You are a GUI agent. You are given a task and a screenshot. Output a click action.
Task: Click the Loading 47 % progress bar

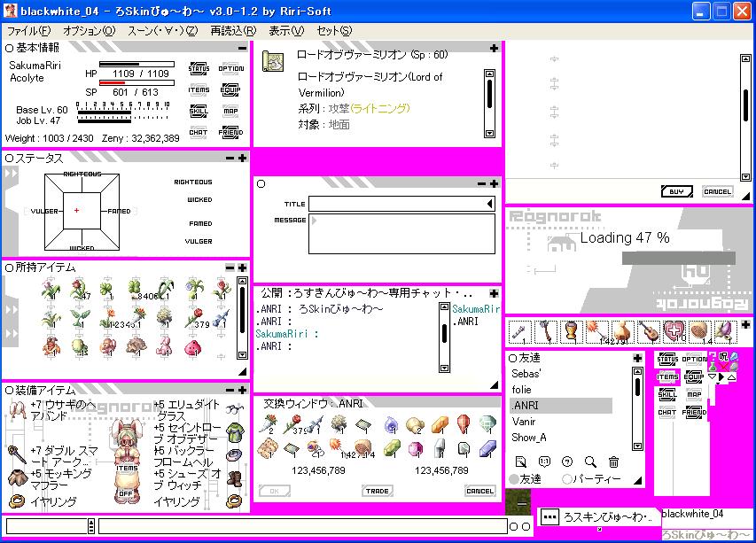678,258
